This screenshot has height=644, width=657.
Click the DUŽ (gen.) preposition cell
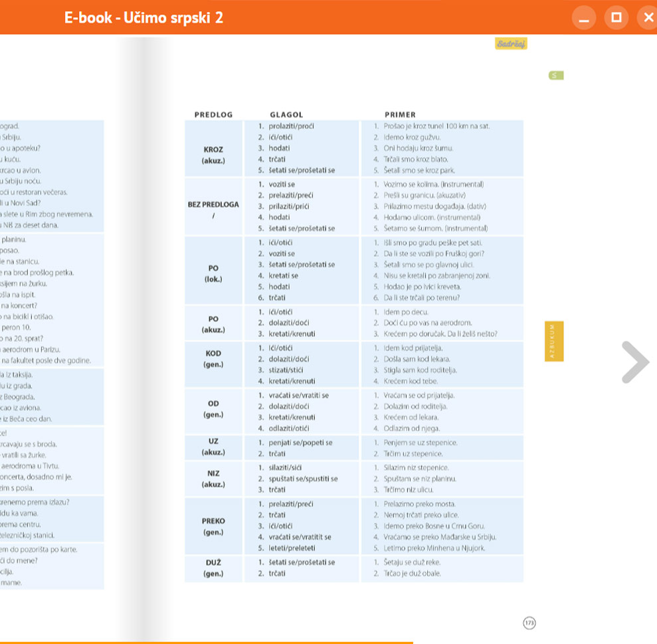coord(213,568)
